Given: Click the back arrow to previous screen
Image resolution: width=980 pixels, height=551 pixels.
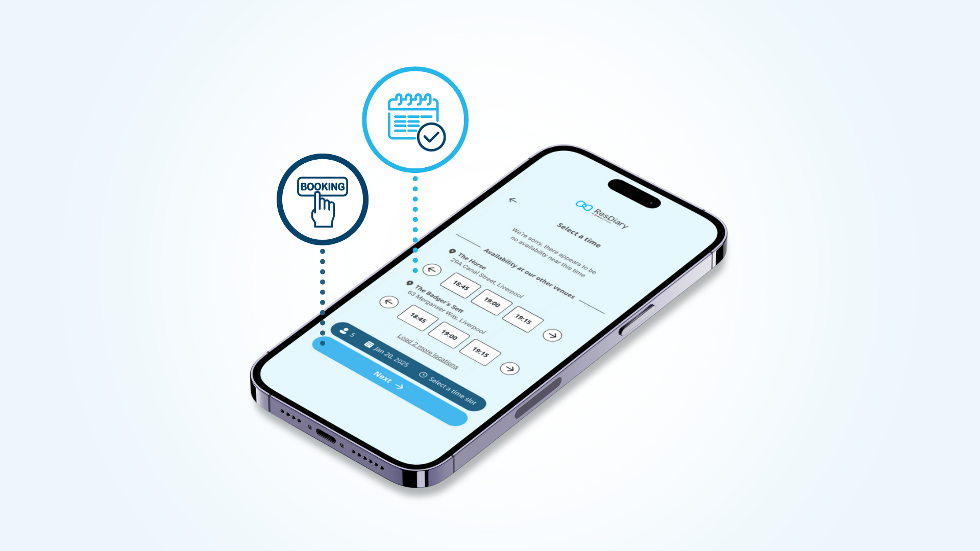Looking at the screenshot, I should coord(513,201).
